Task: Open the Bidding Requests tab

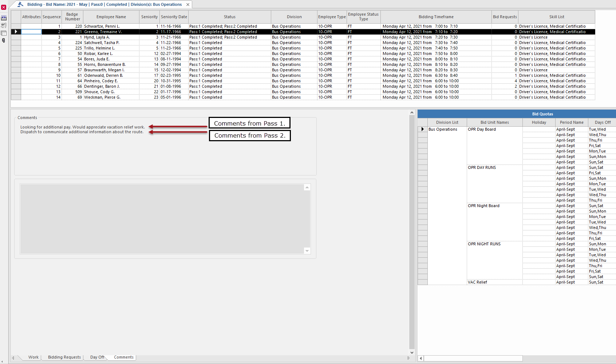Action: click(64, 357)
